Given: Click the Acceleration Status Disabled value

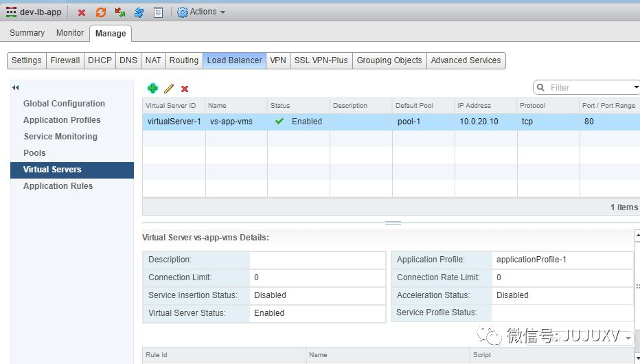Looking at the screenshot, I should point(512,295).
